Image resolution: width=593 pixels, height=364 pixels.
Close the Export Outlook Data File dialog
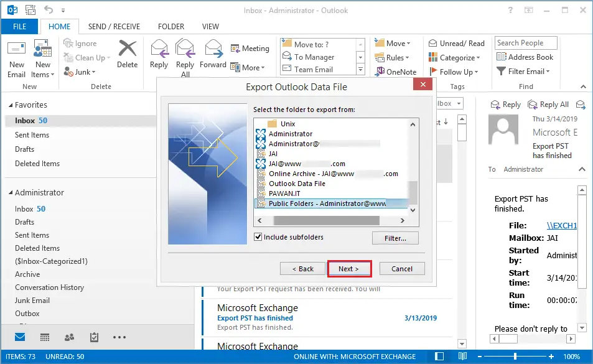point(423,84)
